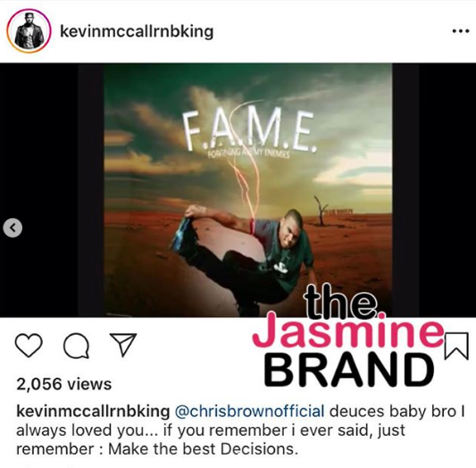Open the three-dot more options menu

coord(461,31)
